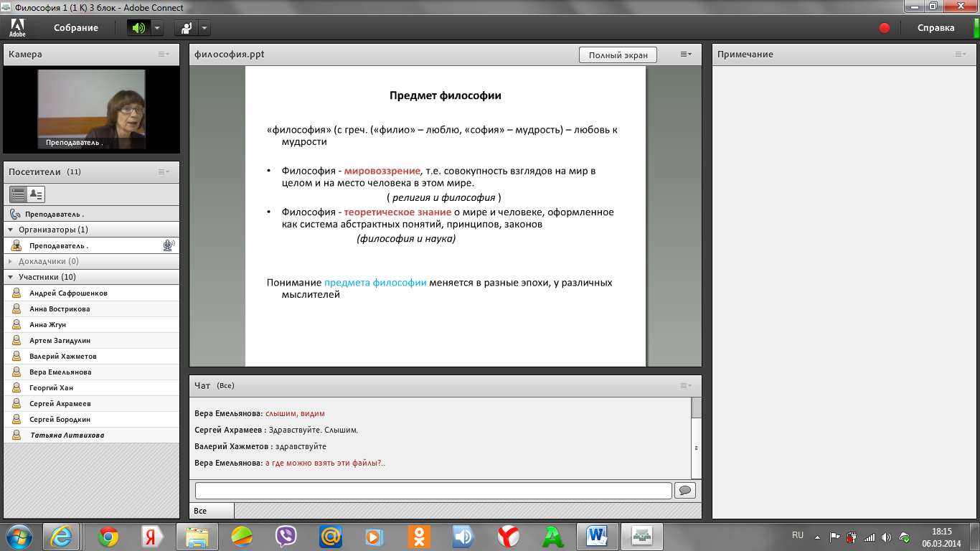The width and height of the screenshot is (980, 551).
Task: Select attendee Анна Жгун
Action: click(x=91, y=324)
